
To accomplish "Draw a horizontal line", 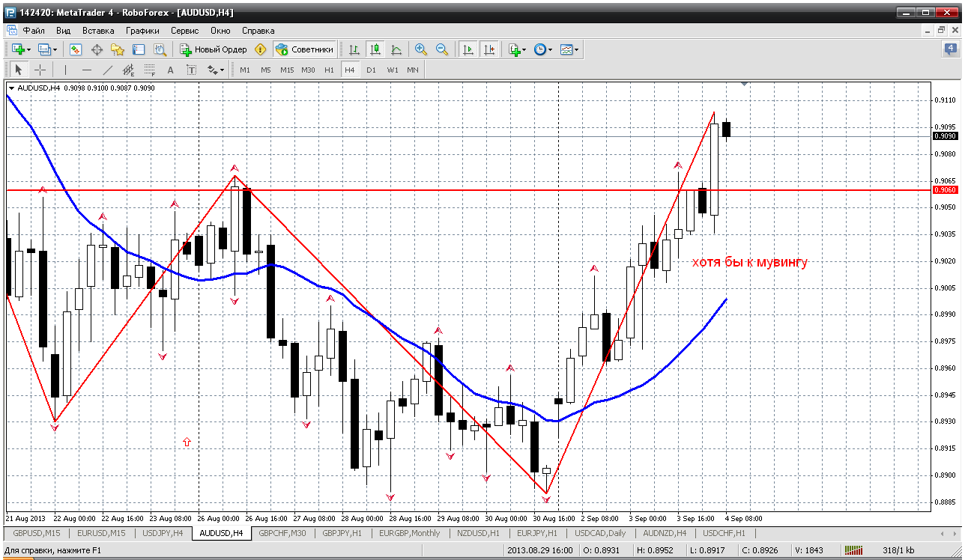I will (87, 70).
